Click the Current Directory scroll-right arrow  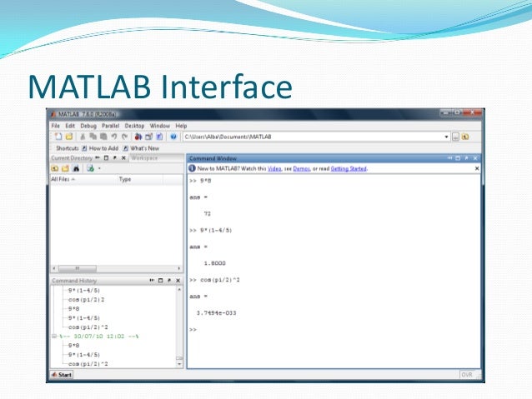coord(178,268)
